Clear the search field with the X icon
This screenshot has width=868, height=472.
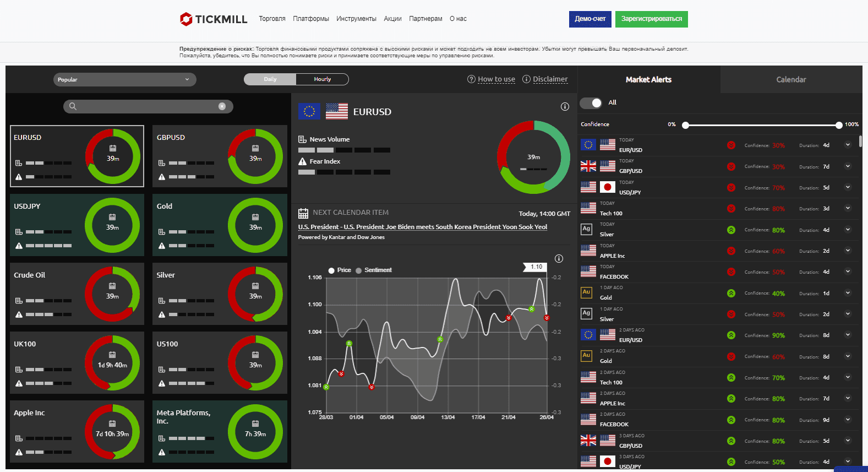pos(222,106)
